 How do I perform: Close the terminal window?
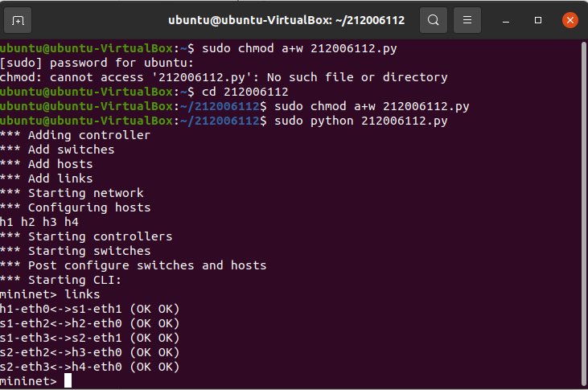[x=569, y=19]
